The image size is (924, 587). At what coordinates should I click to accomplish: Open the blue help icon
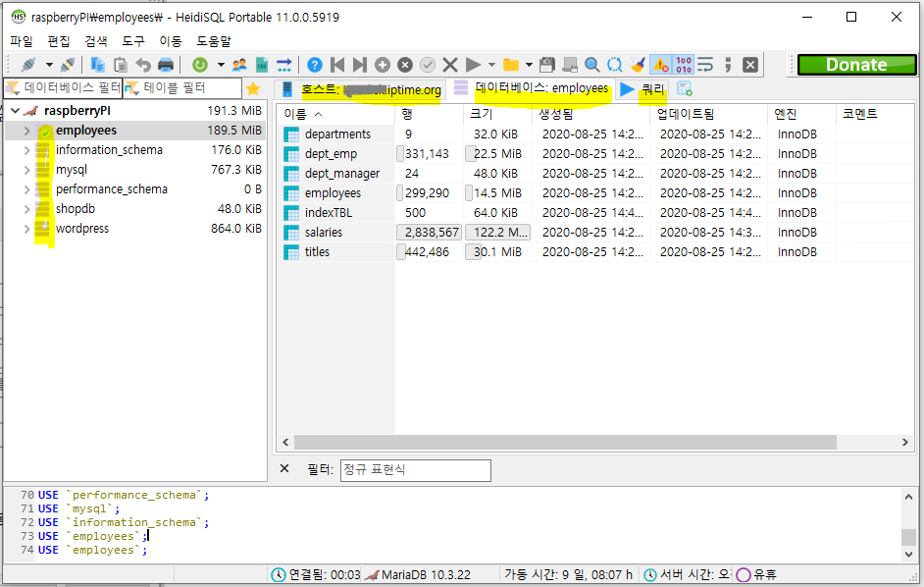click(x=315, y=65)
